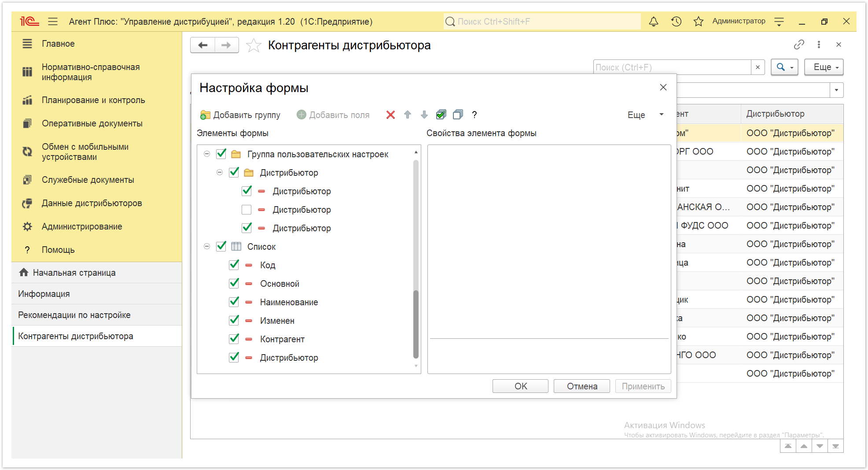This screenshot has height=470, width=868.
Task: Open the three-dot form menu
Action: click(x=819, y=44)
